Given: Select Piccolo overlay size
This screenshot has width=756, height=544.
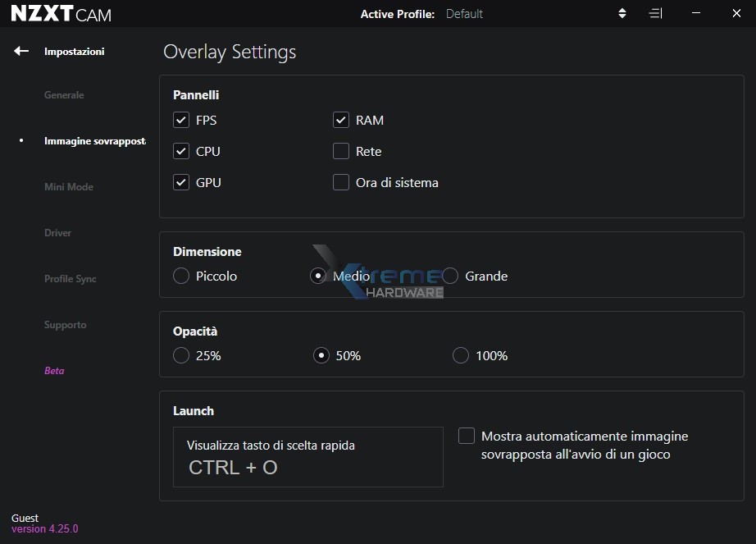Looking at the screenshot, I should 181,277.
